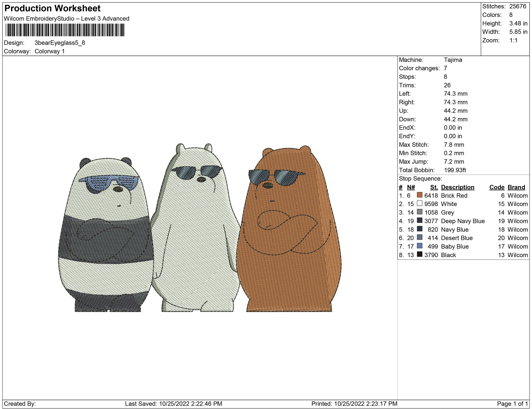The width and height of the screenshot is (532, 409).
Task: Click the design name 3bearEyeglass5_8
Action: coord(60,43)
